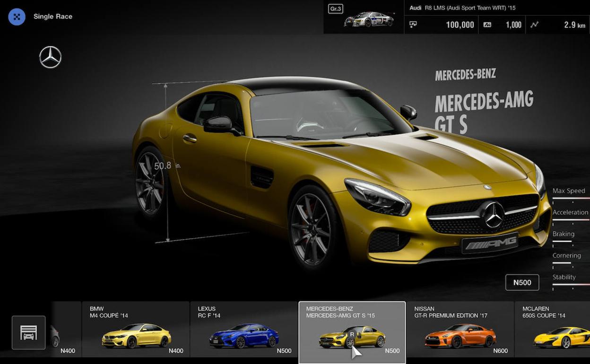
Task: Select the BMW M4 Coupé '14 car
Action: (136, 329)
